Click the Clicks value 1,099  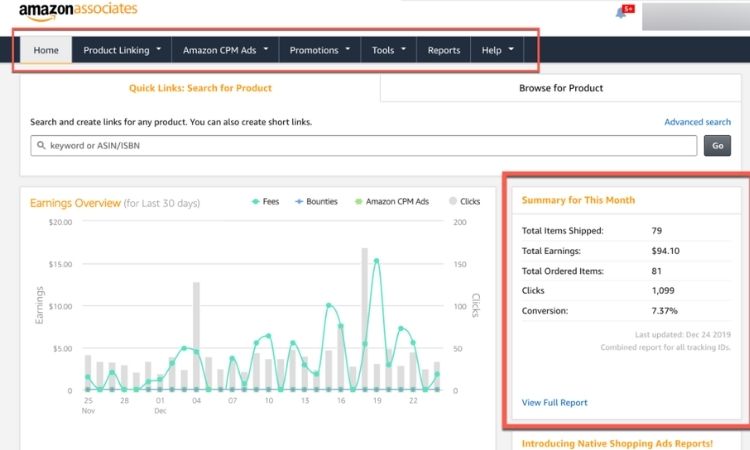(663, 290)
